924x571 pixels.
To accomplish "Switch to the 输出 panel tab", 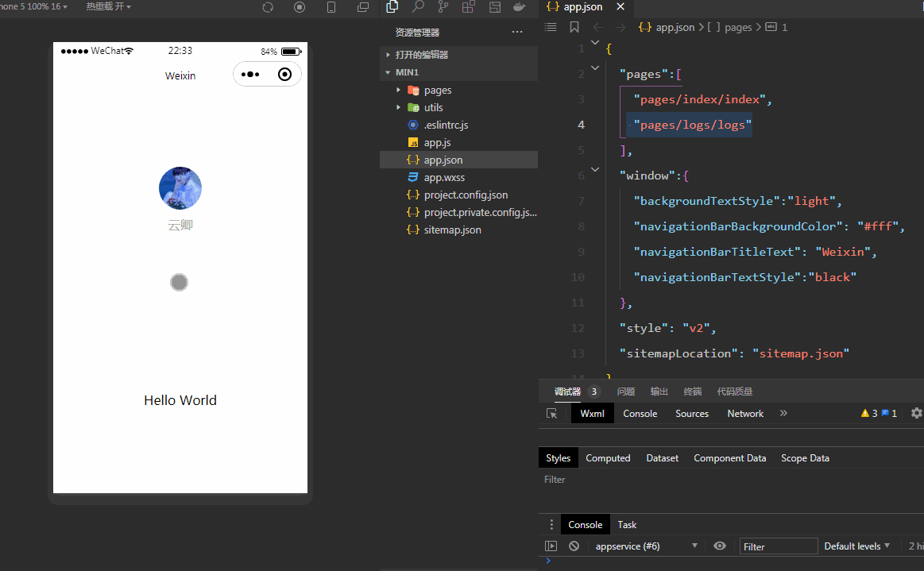I will (659, 392).
